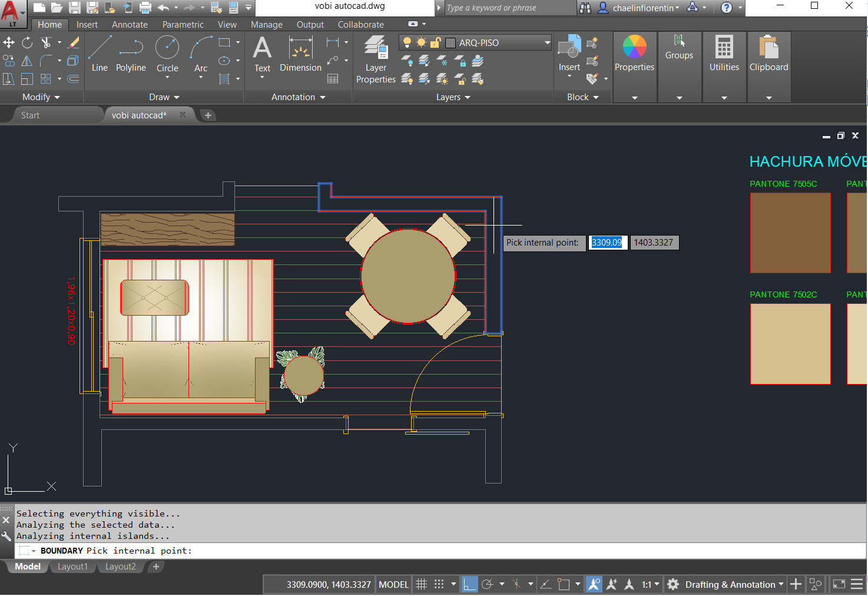
Task: Toggle polar tracking in status bar
Action: click(x=487, y=584)
